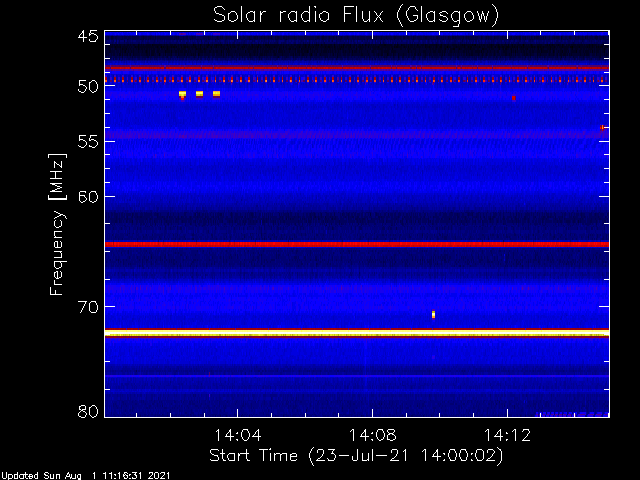640x480 pixels.
Task: Click the third yellow burst near 51 MHz
Action: (x=217, y=94)
